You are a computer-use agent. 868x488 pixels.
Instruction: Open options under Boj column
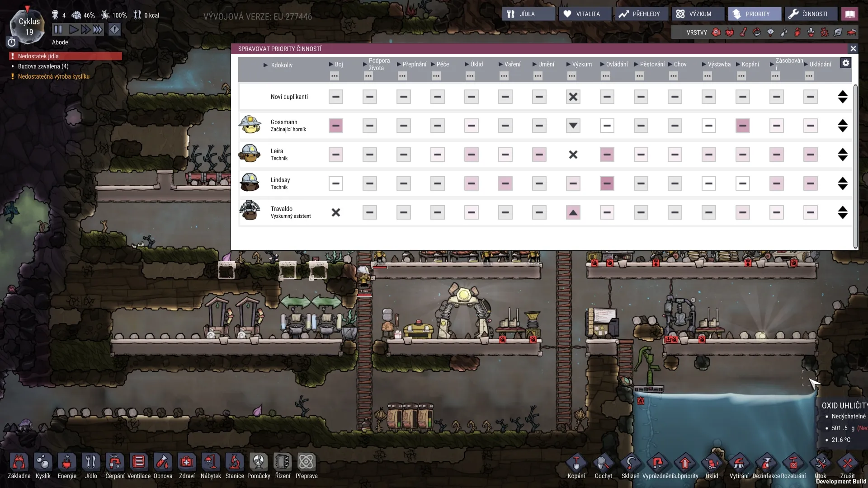(335, 76)
